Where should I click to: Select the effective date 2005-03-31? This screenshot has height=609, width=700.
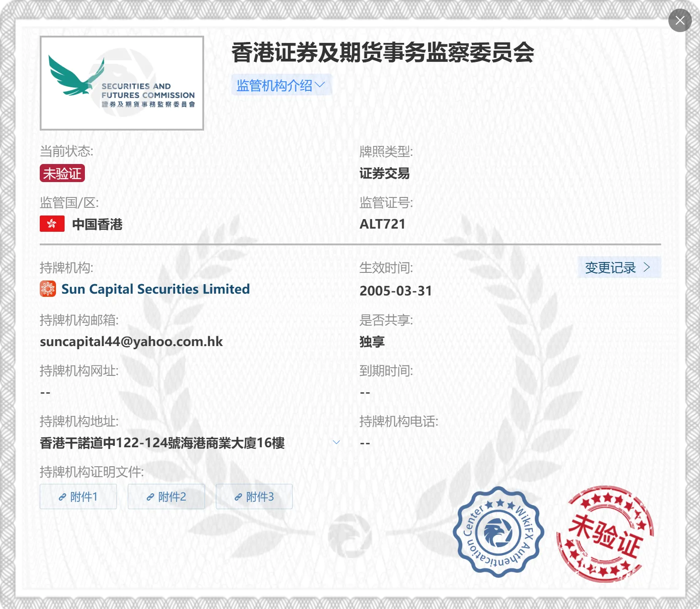tap(396, 291)
